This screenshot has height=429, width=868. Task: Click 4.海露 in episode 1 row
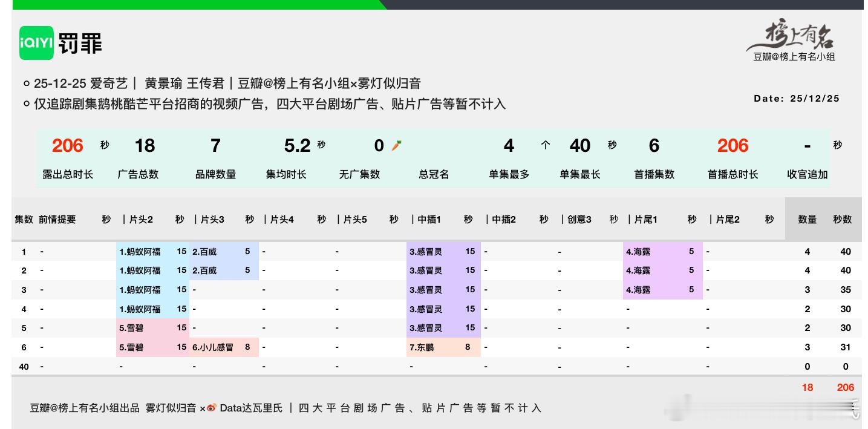click(x=638, y=252)
